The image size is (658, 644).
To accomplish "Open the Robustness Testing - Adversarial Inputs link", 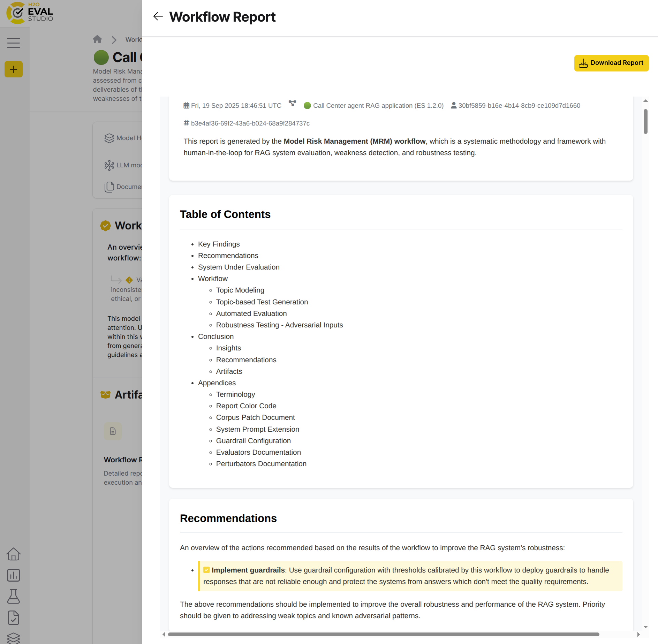I will [x=279, y=325].
